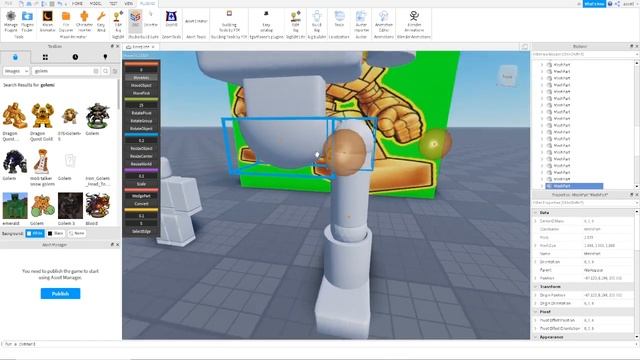Click the RotatePivot tool button
Screen dimensions: 640x360
click(x=141, y=113)
